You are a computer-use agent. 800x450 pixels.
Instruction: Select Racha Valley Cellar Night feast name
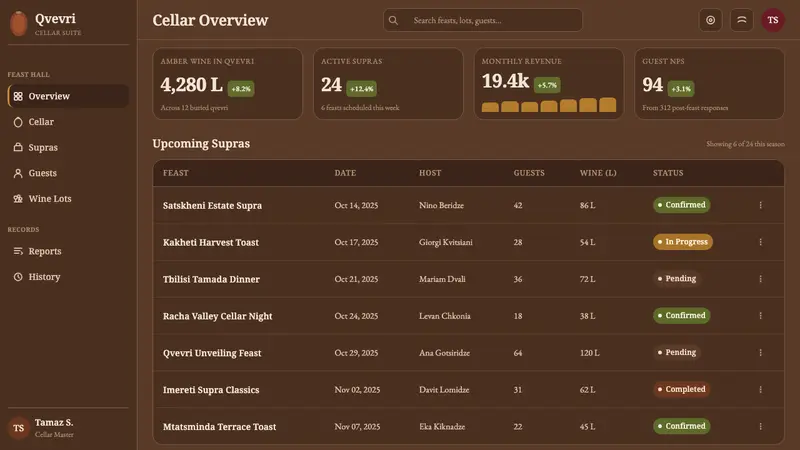[217, 316]
